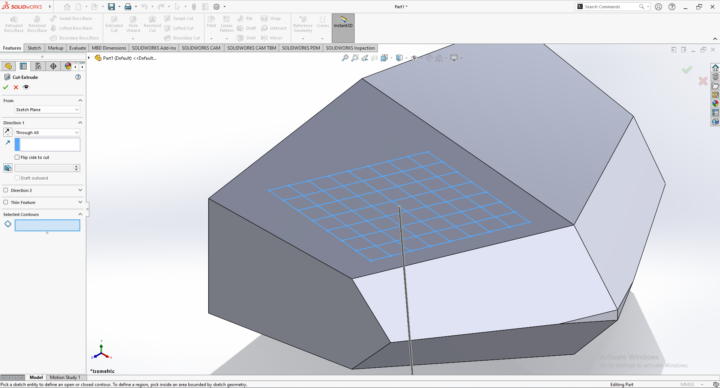Collapse the Selected Contours section chevron

tap(80, 214)
